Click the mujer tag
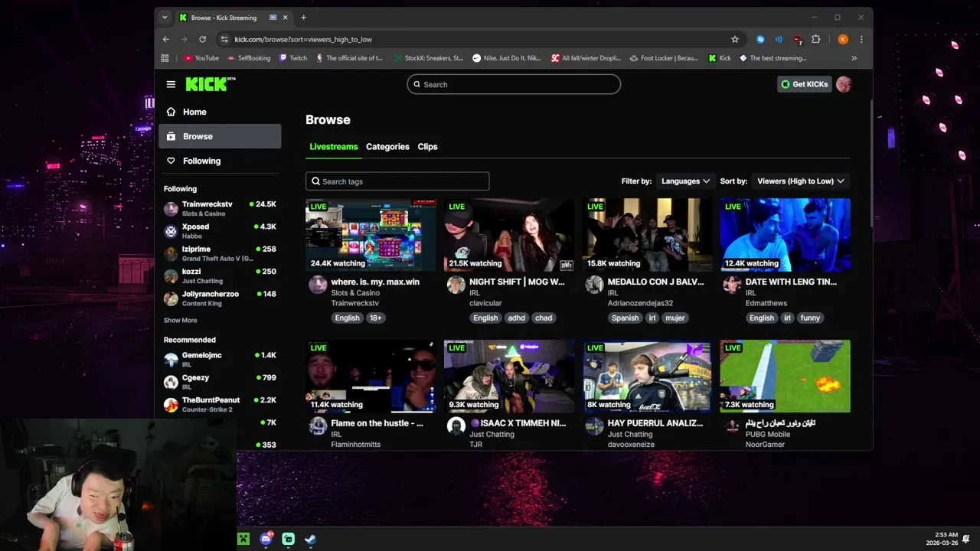 click(675, 318)
